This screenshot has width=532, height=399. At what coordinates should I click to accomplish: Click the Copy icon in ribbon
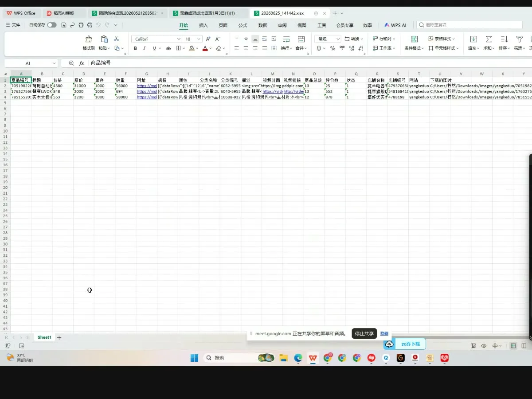click(117, 48)
